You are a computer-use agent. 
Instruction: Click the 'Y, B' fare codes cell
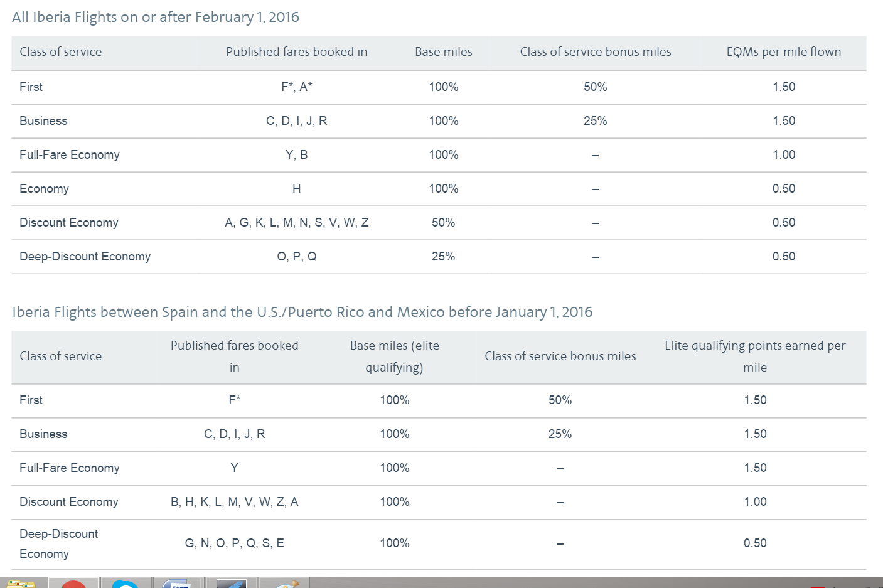coord(297,155)
